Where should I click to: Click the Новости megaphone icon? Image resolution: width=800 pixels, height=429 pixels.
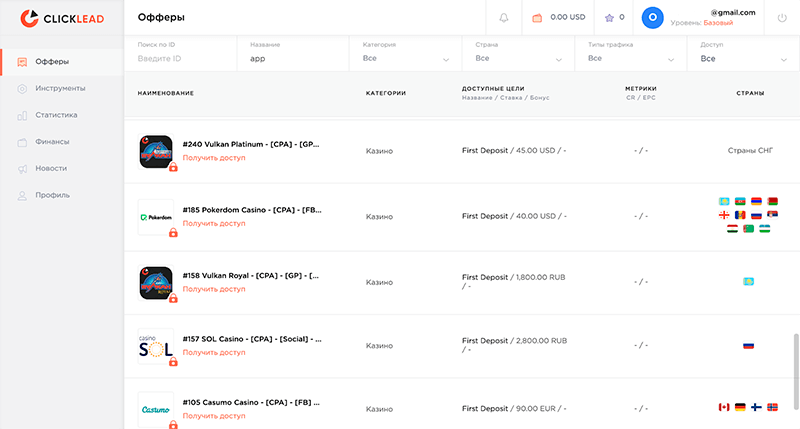point(22,169)
